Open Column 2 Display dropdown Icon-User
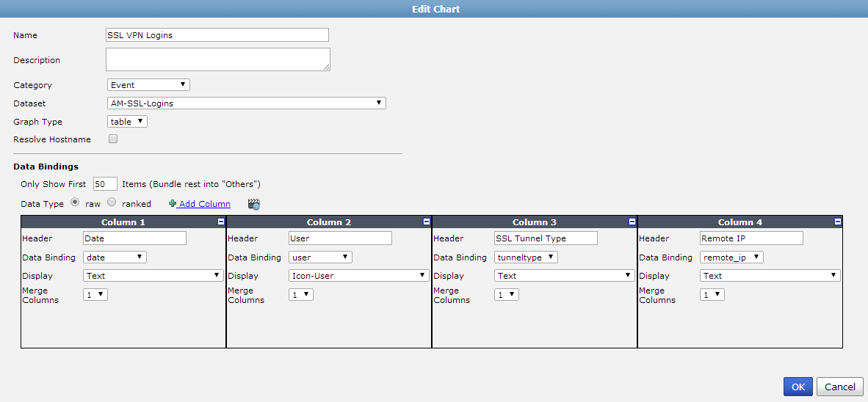This screenshot has height=402, width=868. point(358,275)
